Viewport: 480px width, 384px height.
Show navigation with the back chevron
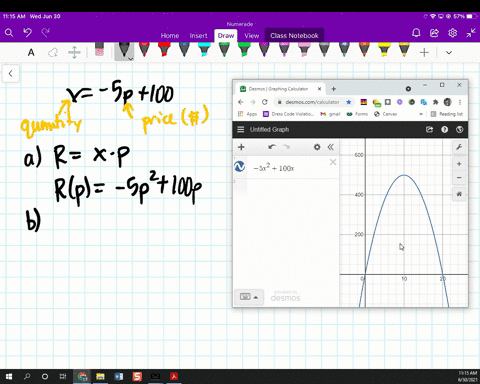coord(10,73)
